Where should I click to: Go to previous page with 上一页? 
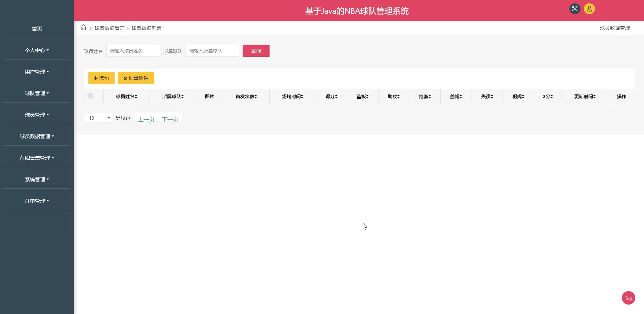[x=146, y=119]
